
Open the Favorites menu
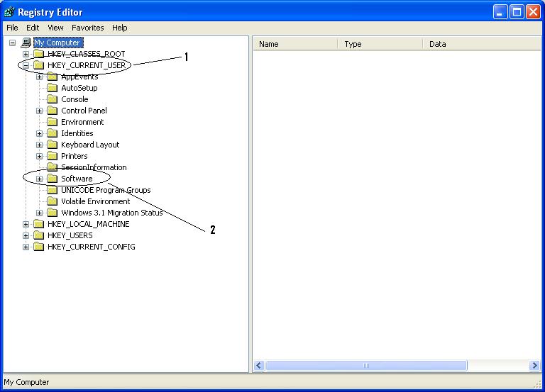pyautogui.click(x=87, y=28)
